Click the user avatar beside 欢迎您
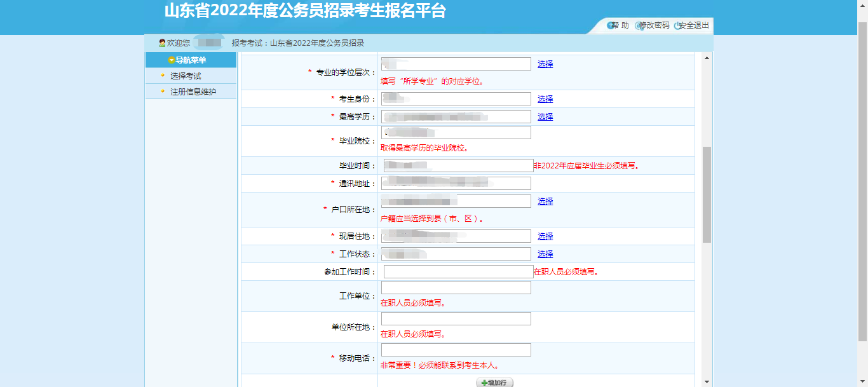 pyautogui.click(x=161, y=43)
